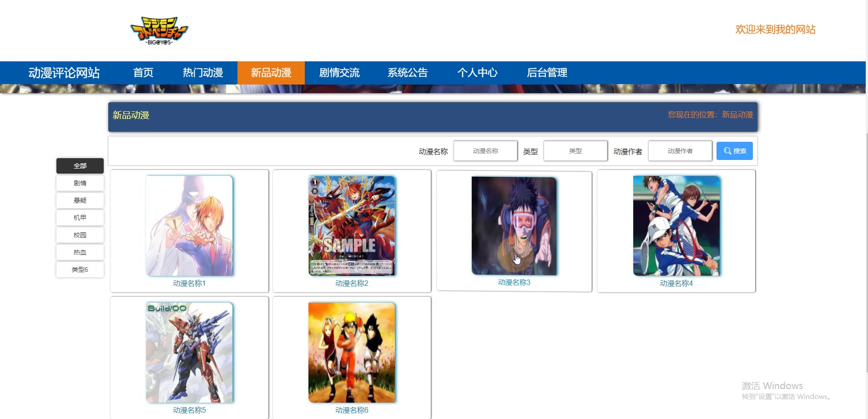
Task: Open the 动漫名称4 tennis cover image
Action: (676, 226)
